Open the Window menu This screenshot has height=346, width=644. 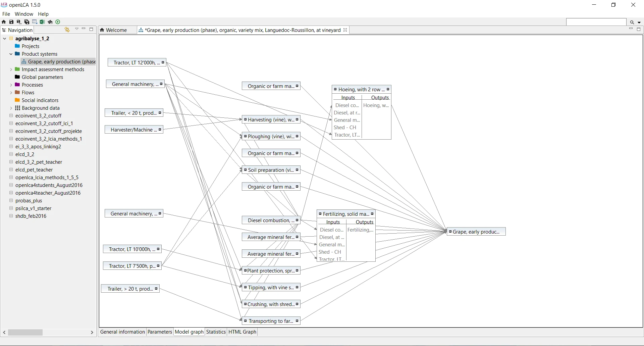pyautogui.click(x=24, y=14)
